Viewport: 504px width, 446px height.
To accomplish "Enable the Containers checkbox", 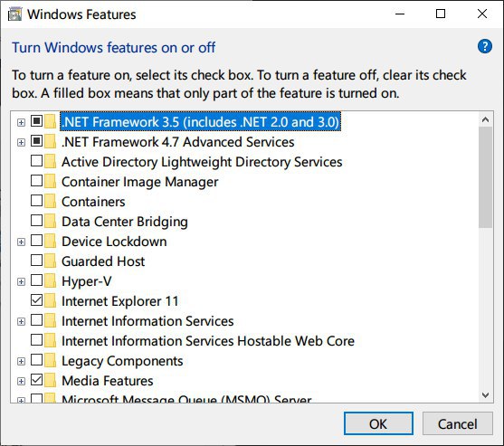I will point(36,201).
